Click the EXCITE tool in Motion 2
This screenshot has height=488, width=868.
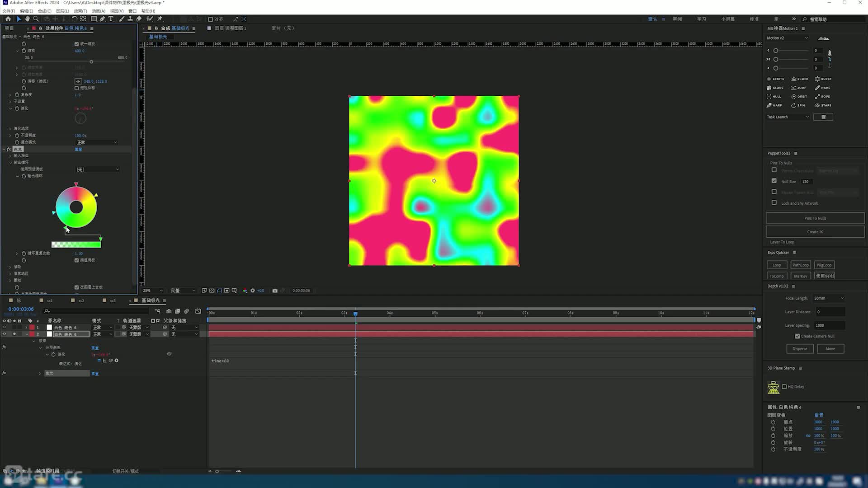775,79
